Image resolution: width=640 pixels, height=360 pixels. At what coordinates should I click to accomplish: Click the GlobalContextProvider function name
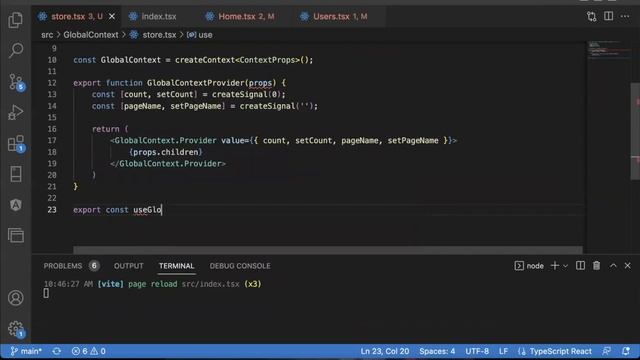[x=196, y=83]
